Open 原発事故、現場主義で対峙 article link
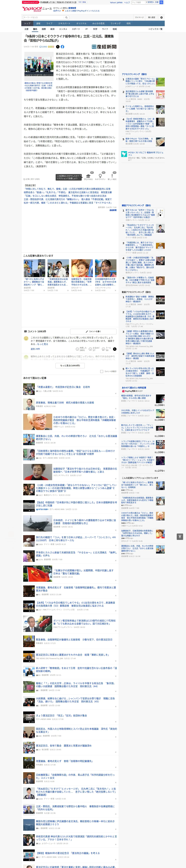This screenshot has height=868, width=186. point(65,402)
